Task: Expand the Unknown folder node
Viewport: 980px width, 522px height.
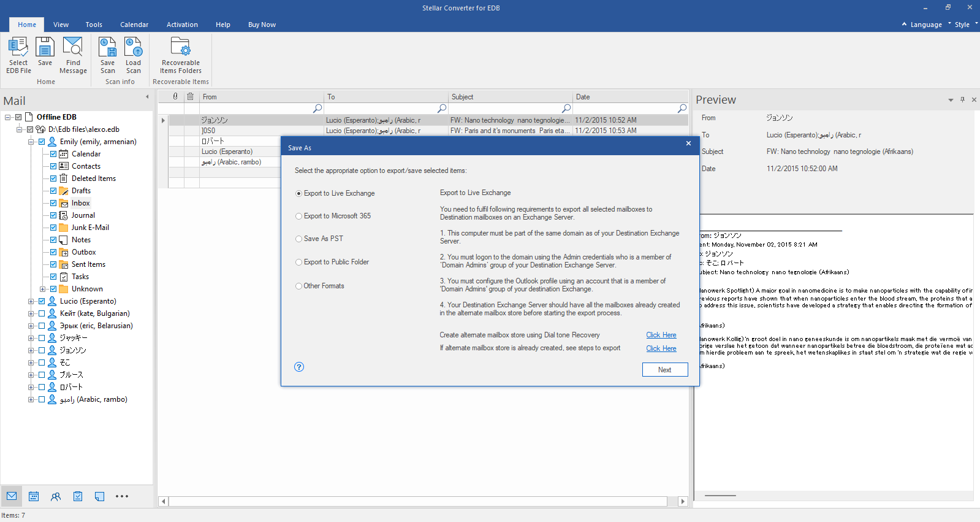Action: coord(42,289)
